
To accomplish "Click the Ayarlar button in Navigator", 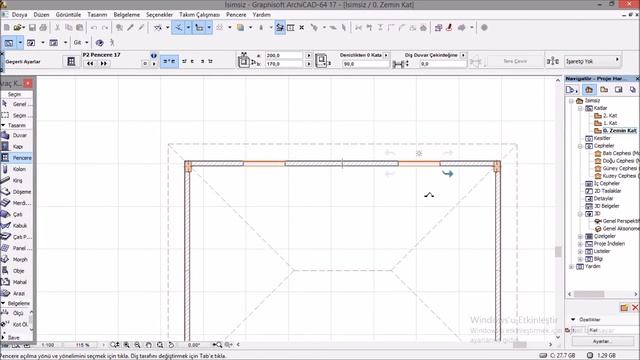I will pos(602,341).
